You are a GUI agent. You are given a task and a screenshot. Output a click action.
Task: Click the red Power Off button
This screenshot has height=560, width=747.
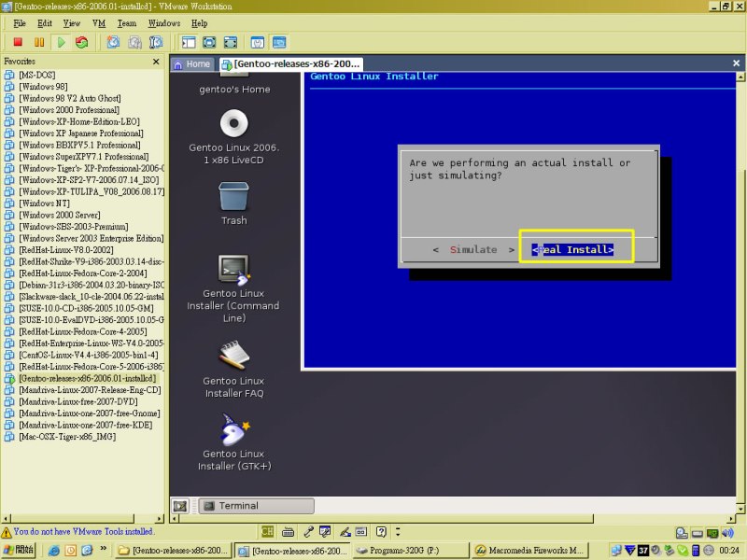point(18,42)
